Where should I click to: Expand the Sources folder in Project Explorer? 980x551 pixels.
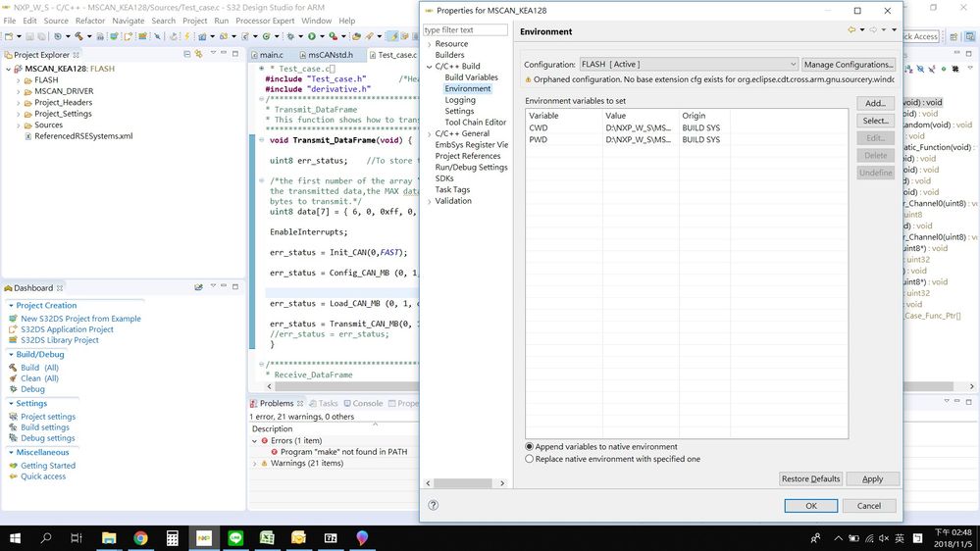coord(18,125)
